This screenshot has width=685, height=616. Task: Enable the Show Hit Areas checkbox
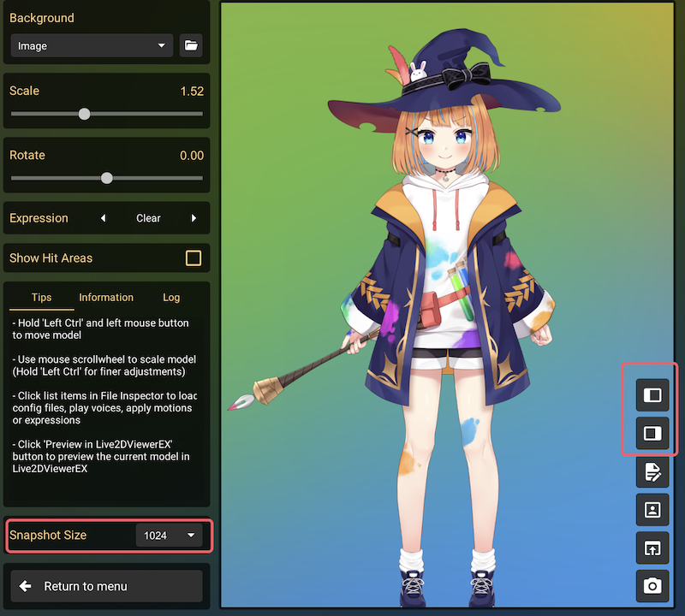tap(194, 258)
